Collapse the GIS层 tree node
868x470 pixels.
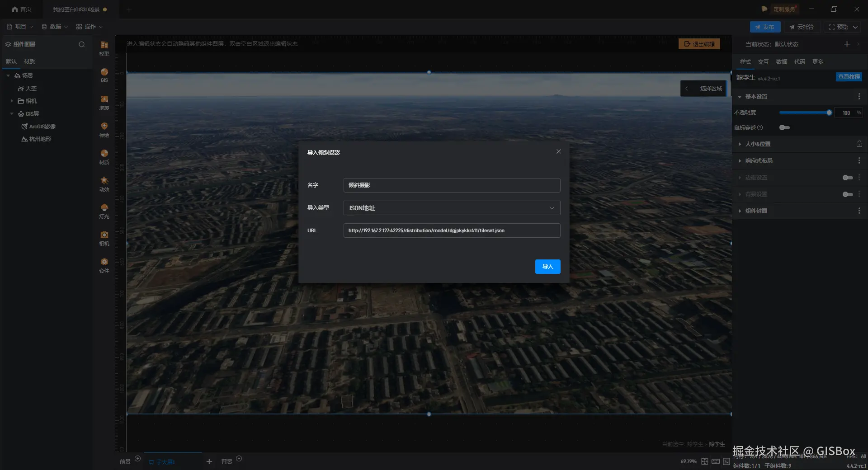tap(12, 114)
